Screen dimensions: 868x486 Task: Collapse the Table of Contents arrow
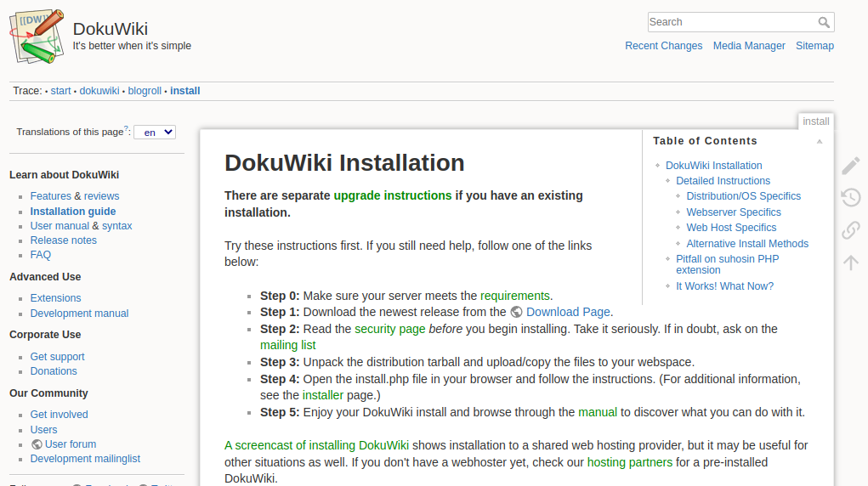(x=820, y=142)
